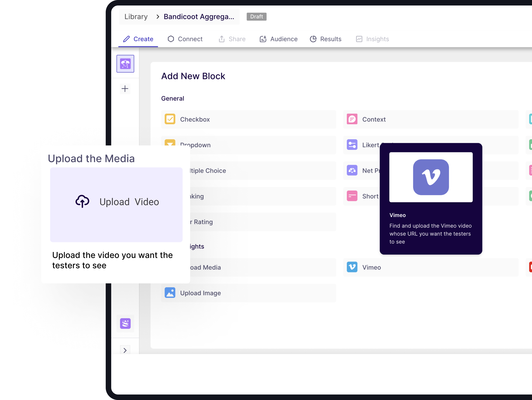Image resolution: width=532 pixels, height=400 pixels.
Task: Add a Checkbox block
Action: click(x=248, y=119)
